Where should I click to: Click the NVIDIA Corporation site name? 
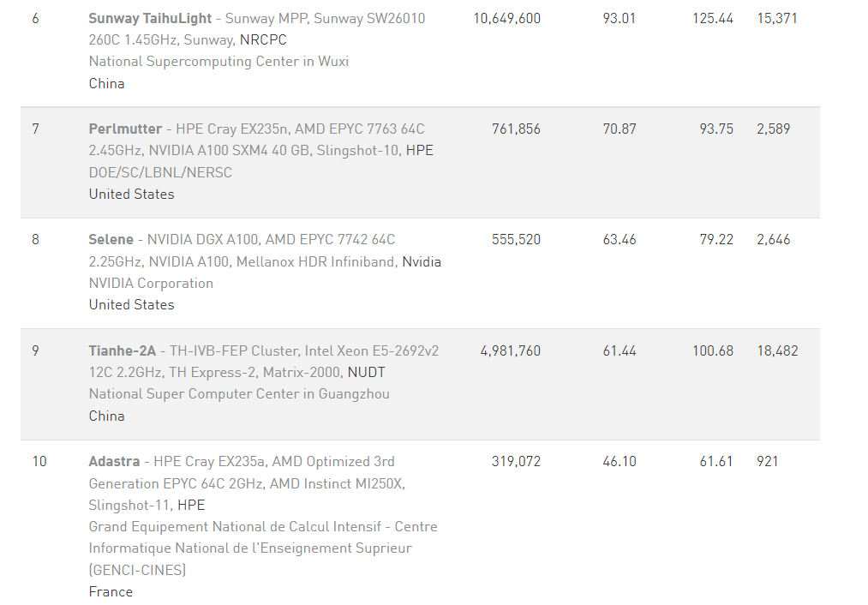click(x=151, y=283)
